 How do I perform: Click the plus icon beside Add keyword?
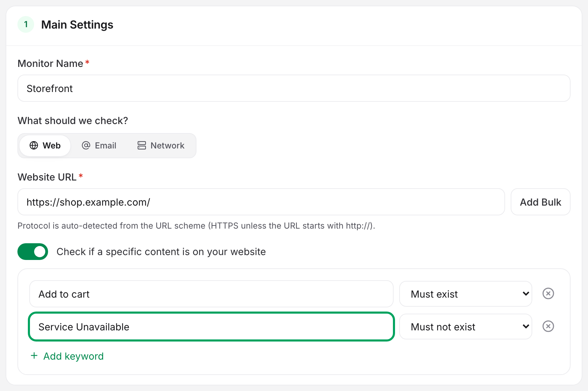34,356
